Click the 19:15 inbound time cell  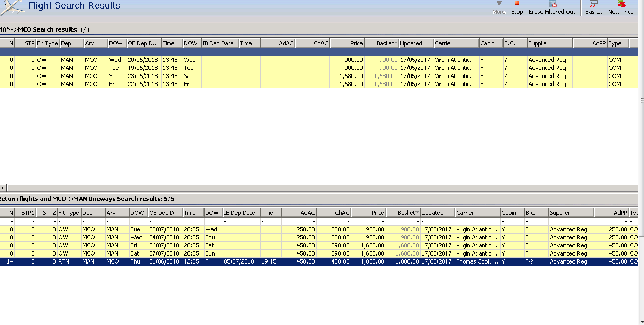click(x=270, y=261)
